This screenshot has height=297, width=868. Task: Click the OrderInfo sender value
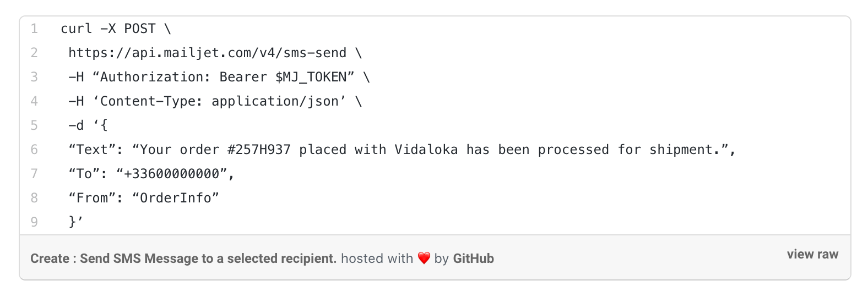176,198
